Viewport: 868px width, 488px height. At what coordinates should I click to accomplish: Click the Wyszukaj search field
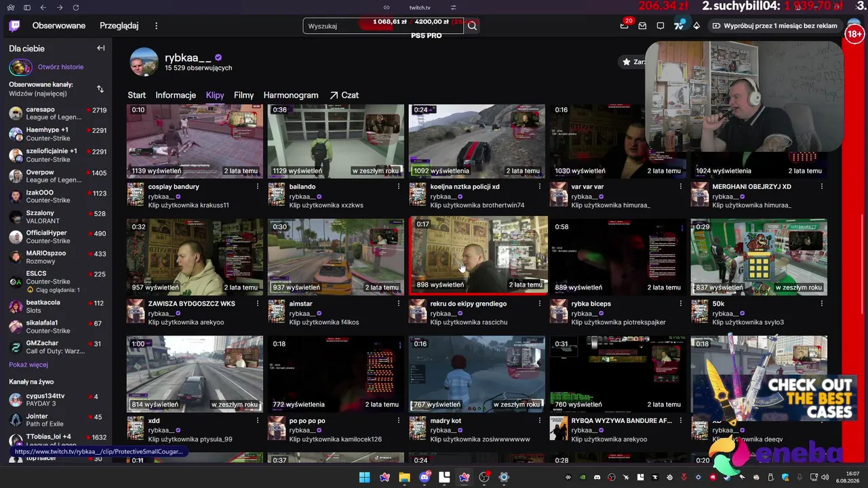(x=383, y=26)
